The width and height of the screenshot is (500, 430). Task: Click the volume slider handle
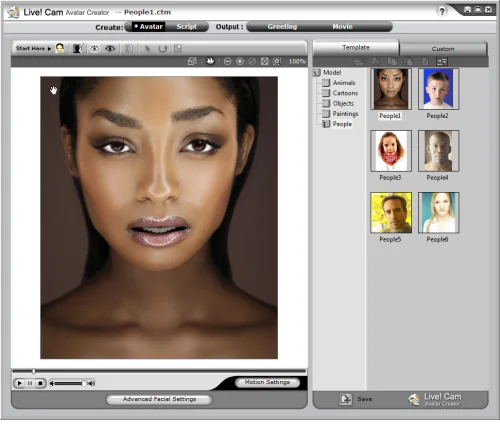84,383
